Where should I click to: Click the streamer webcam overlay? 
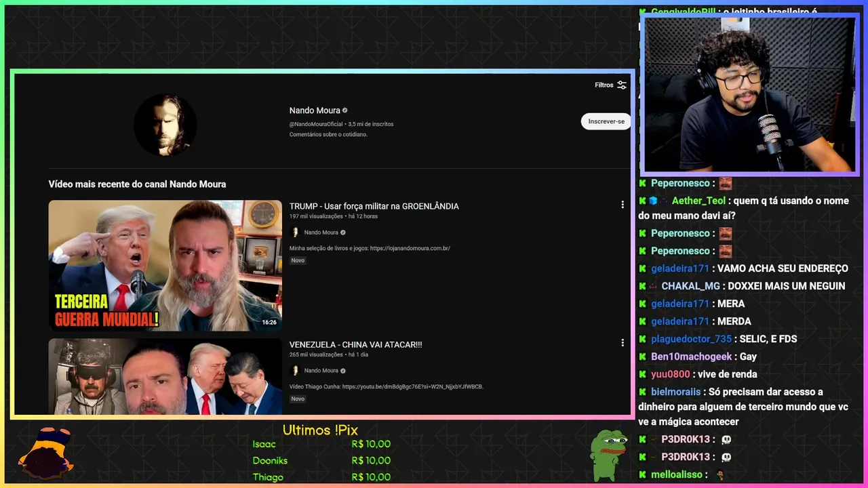point(749,94)
